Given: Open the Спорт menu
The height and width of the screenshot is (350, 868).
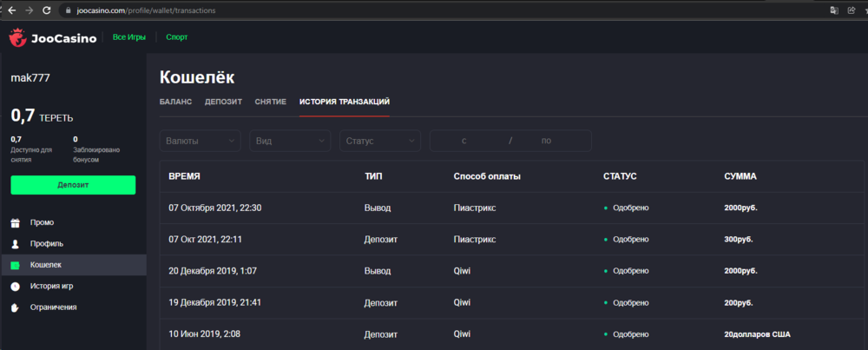Looking at the screenshot, I should tap(176, 37).
